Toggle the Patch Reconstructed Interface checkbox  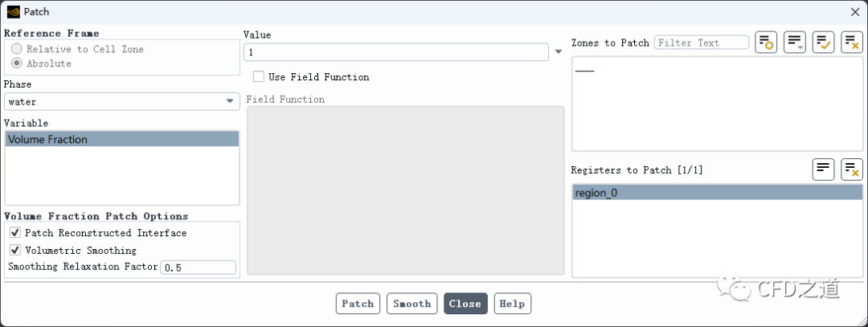[x=15, y=233]
